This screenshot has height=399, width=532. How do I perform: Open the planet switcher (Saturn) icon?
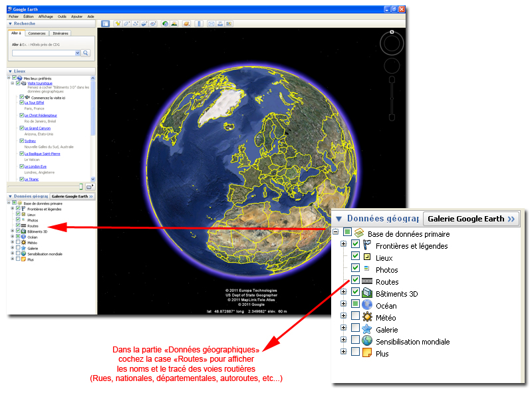tap(186, 23)
